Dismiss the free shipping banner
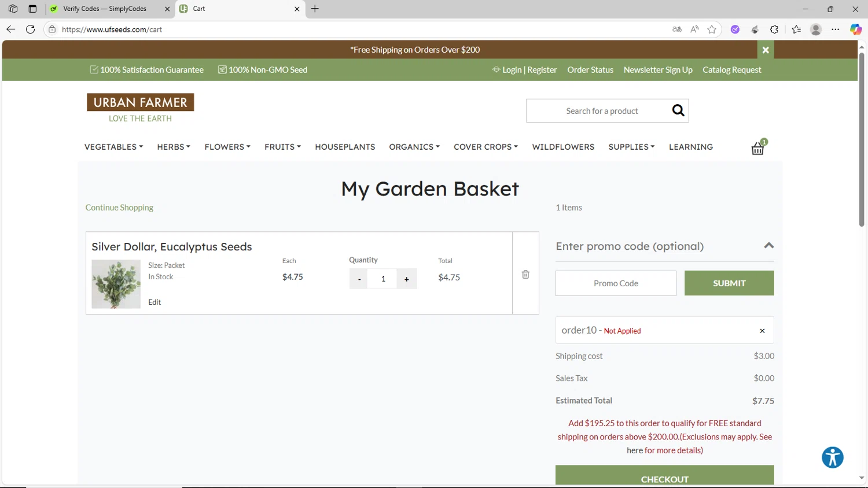868x488 pixels. click(x=766, y=50)
